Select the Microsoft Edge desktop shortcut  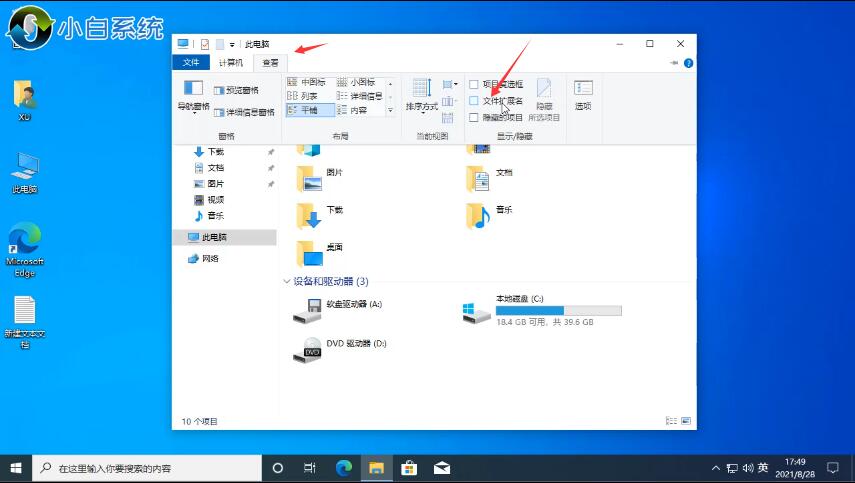(x=25, y=250)
